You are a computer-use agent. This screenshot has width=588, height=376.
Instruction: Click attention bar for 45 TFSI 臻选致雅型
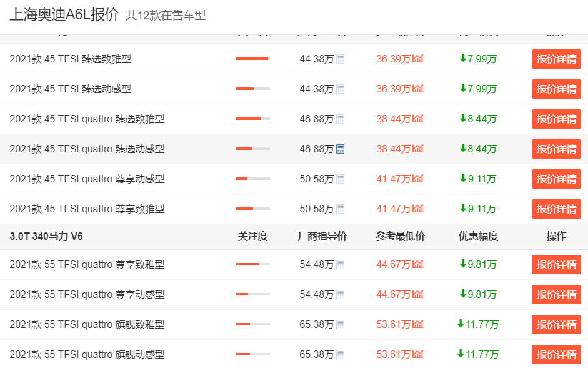click(253, 59)
